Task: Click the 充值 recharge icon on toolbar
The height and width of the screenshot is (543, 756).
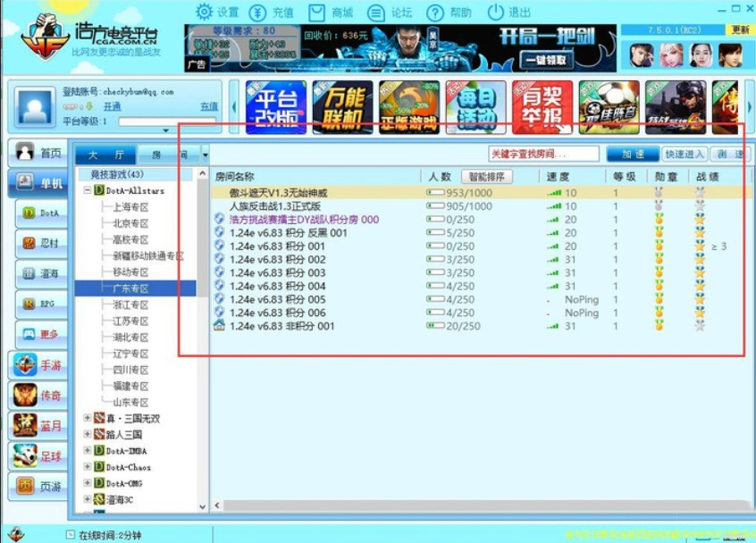Action: (268, 13)
